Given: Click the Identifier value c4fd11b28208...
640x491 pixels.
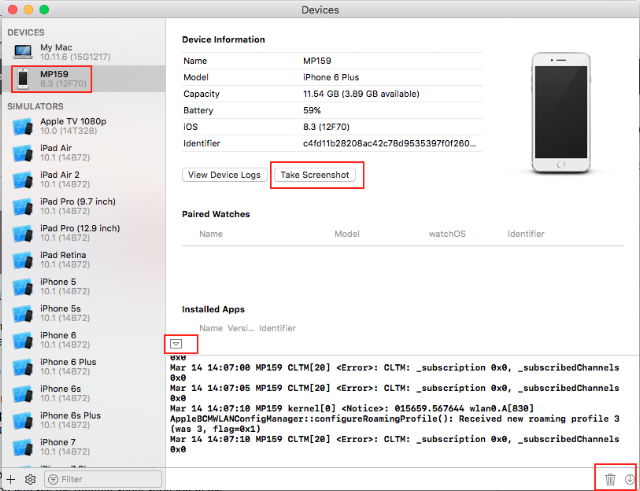Looking at the screenshot, I should tap(389, 143).
